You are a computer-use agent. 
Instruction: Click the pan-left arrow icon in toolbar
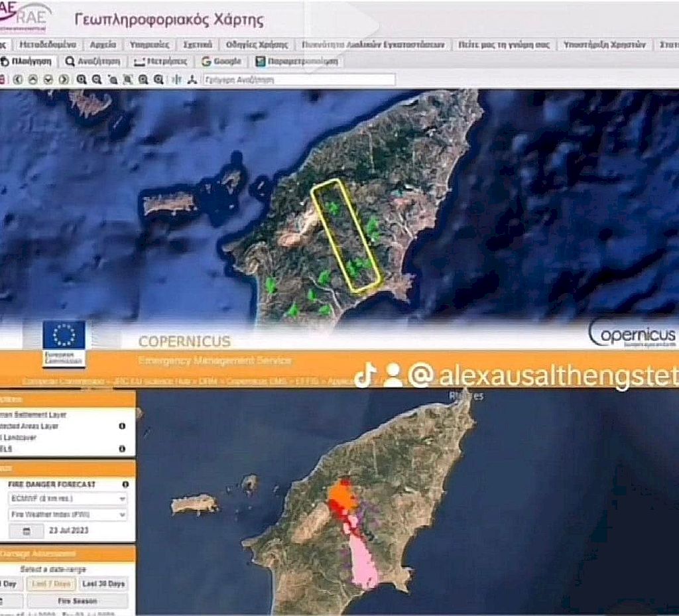point(18,80)
